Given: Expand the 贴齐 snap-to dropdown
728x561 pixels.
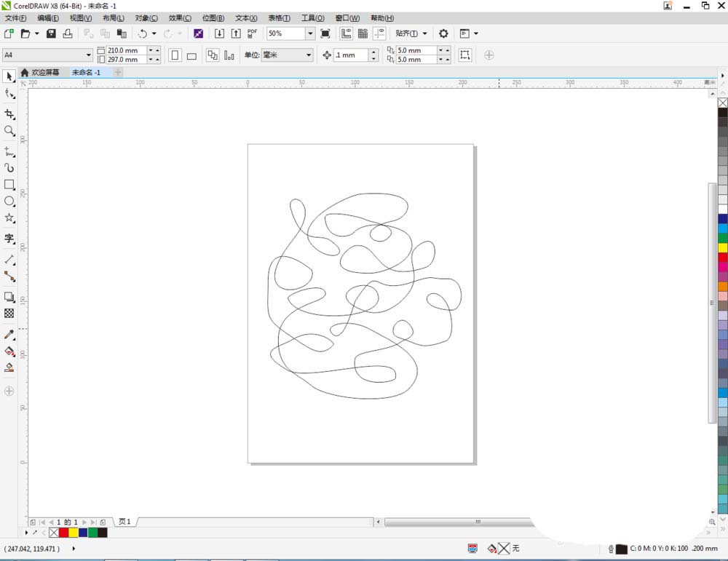Looking at the screenshot, I should [424, 33].
